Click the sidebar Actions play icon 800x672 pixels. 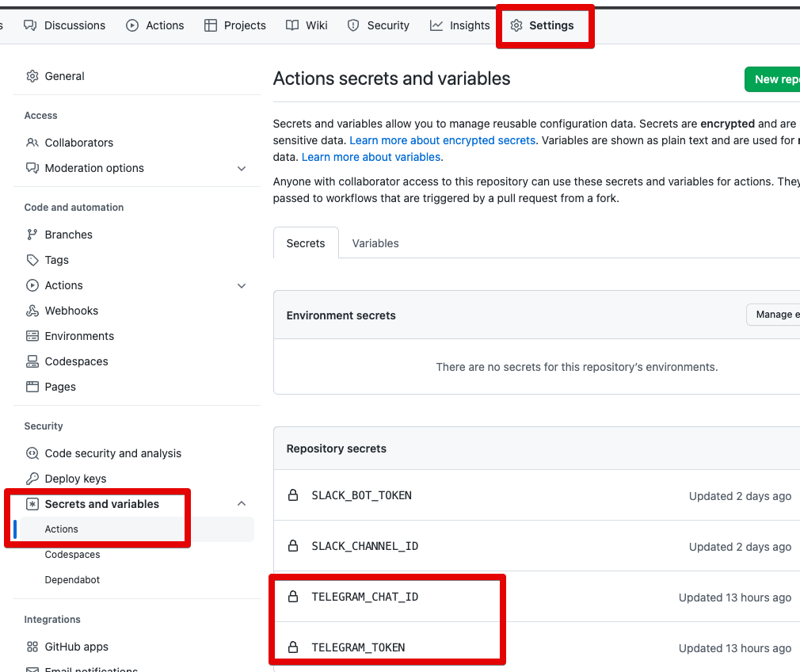click(32, 285)
